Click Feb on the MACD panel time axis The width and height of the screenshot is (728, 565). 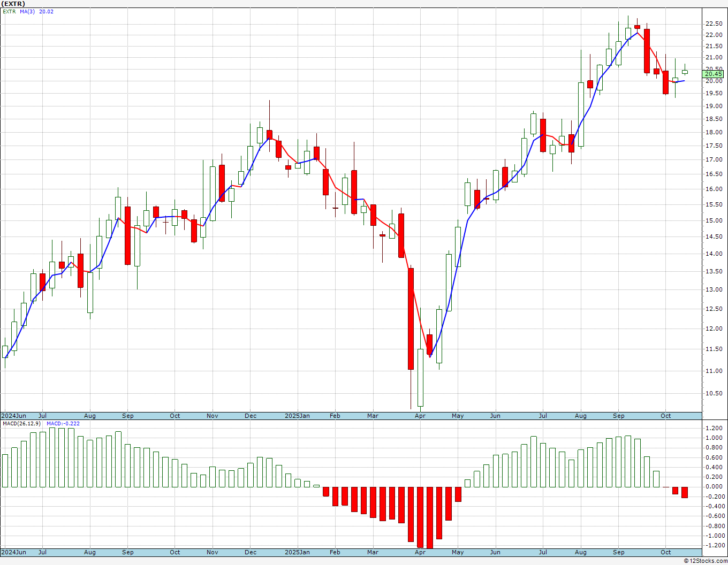point(335,552)
